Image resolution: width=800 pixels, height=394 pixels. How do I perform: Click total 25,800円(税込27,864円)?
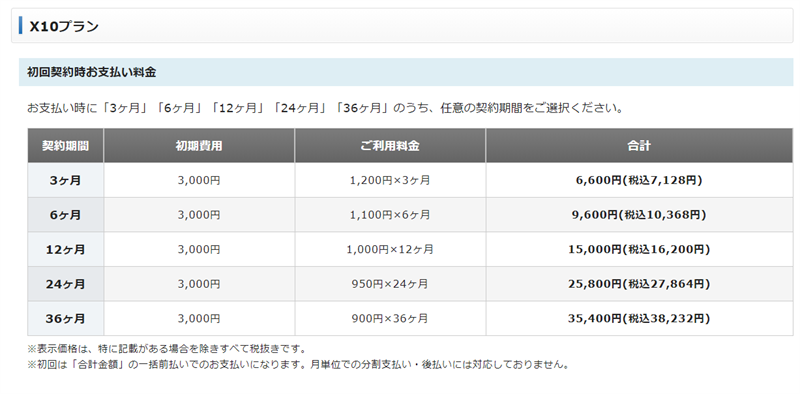tap(639, 284)
